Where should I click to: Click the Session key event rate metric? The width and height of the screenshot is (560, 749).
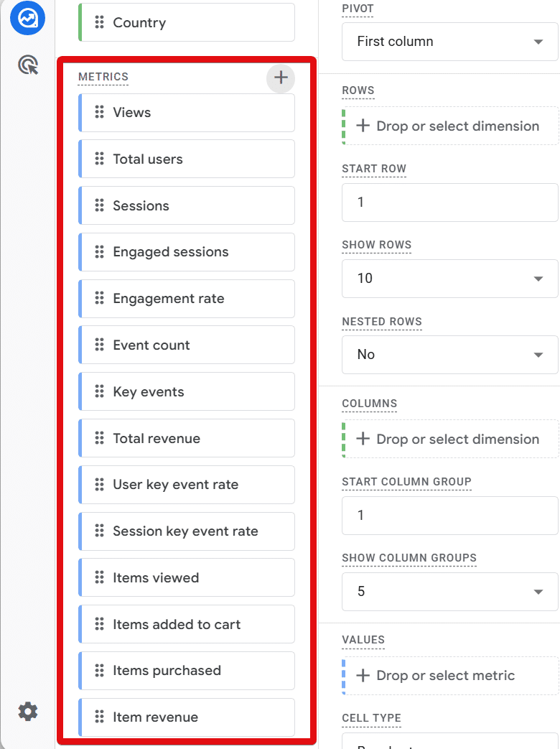point(187,531)
